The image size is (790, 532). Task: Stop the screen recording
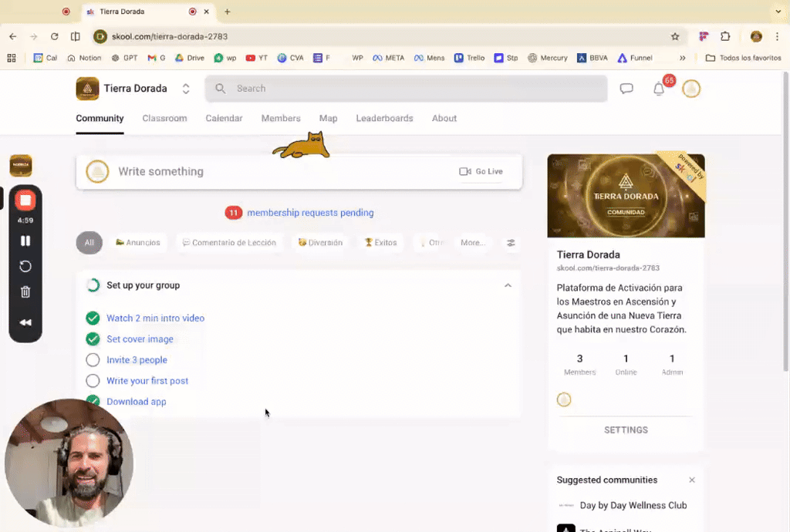(25, 200)
